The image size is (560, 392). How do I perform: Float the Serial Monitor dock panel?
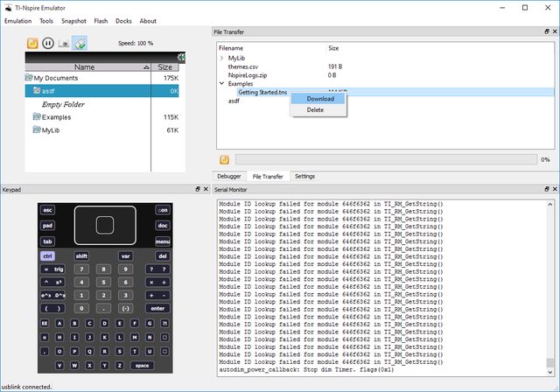(547, 189)
